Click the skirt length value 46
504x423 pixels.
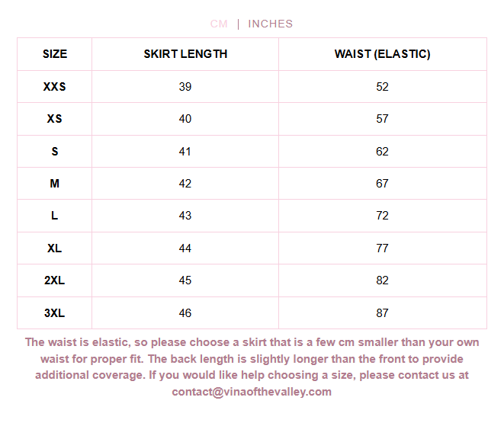(185, 313)
